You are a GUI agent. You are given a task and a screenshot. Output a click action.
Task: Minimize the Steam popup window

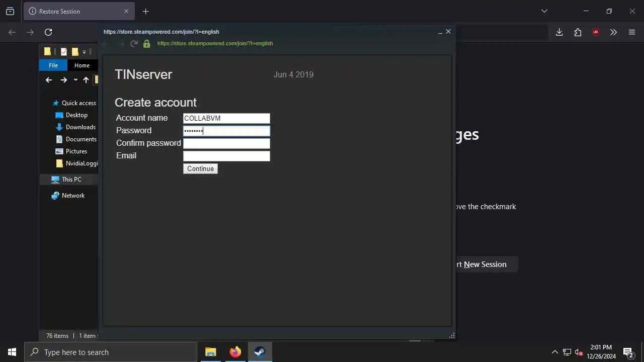click(440, 32)
